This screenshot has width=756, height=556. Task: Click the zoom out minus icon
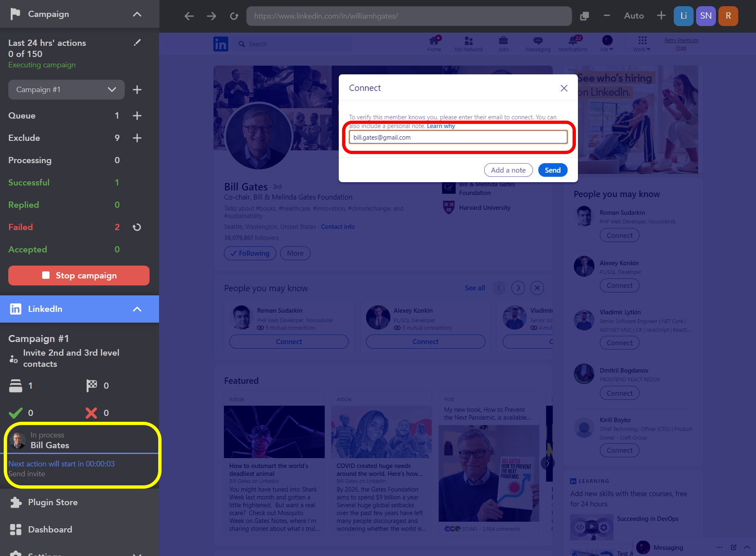coord(606,16)
